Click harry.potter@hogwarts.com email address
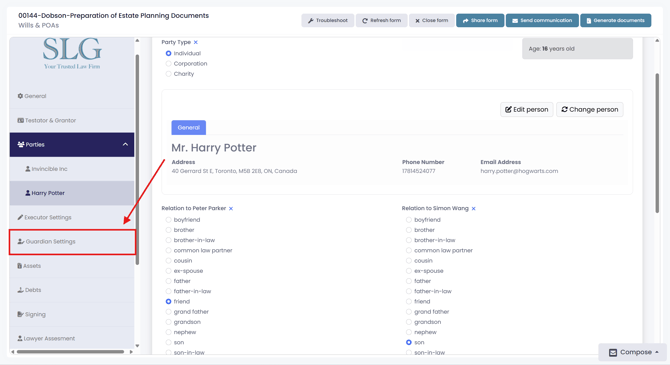Screen dimensions: 670x365 519,171
